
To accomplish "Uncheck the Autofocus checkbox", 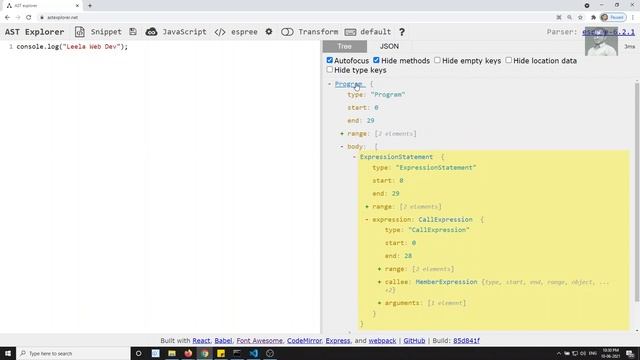I will (329, 60).
